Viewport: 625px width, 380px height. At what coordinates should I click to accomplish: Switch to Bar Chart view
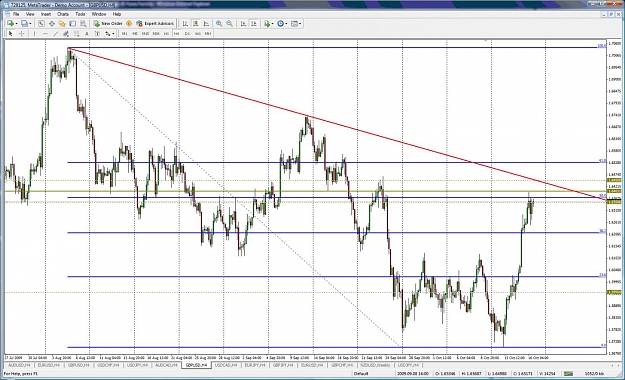click(185, 24)
